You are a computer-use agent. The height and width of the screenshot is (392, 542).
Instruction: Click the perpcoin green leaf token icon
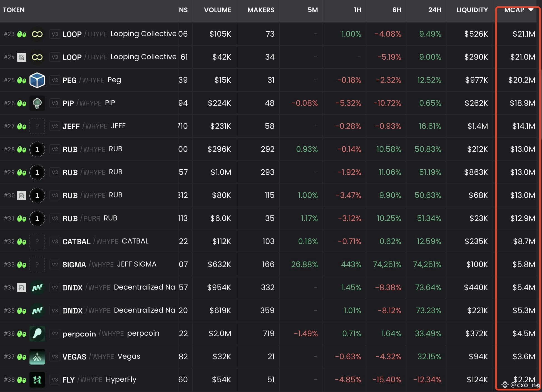[37, 334]
